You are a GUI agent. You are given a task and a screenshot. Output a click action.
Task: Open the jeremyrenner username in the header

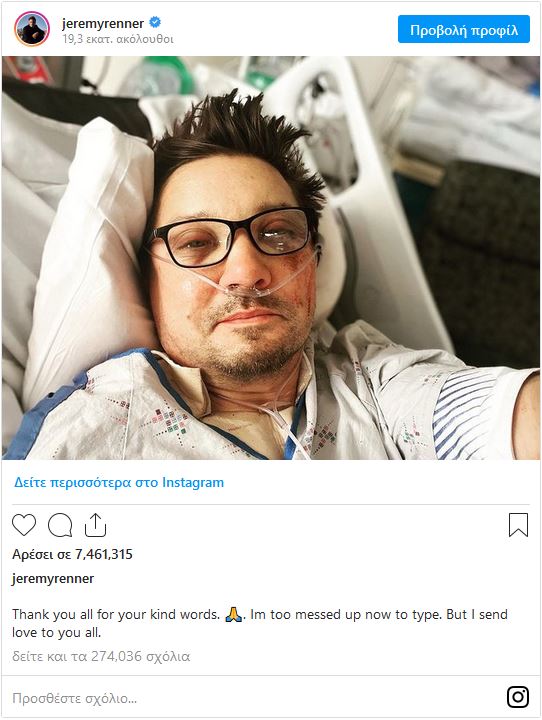(103, 23)
